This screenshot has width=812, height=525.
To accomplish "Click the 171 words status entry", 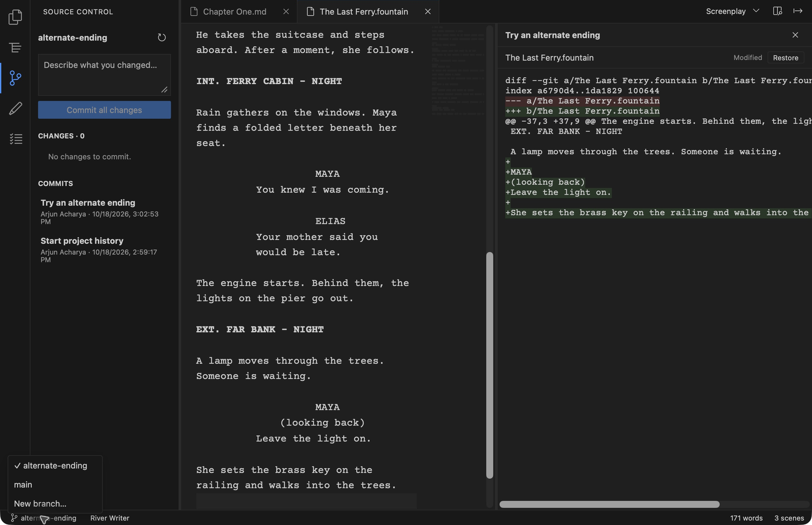I will pos(746,518).
